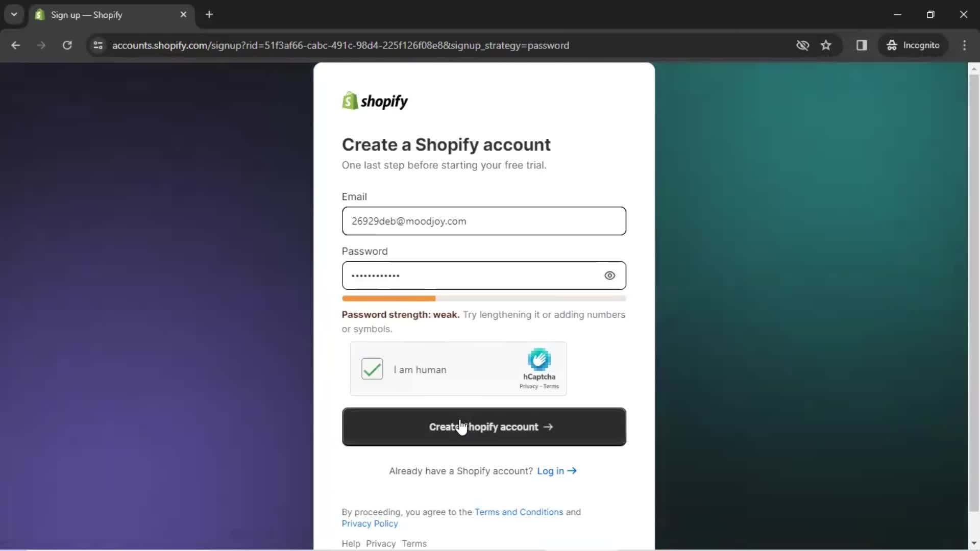
Task: Click the split screen browser icon
Action: point(862,45)
